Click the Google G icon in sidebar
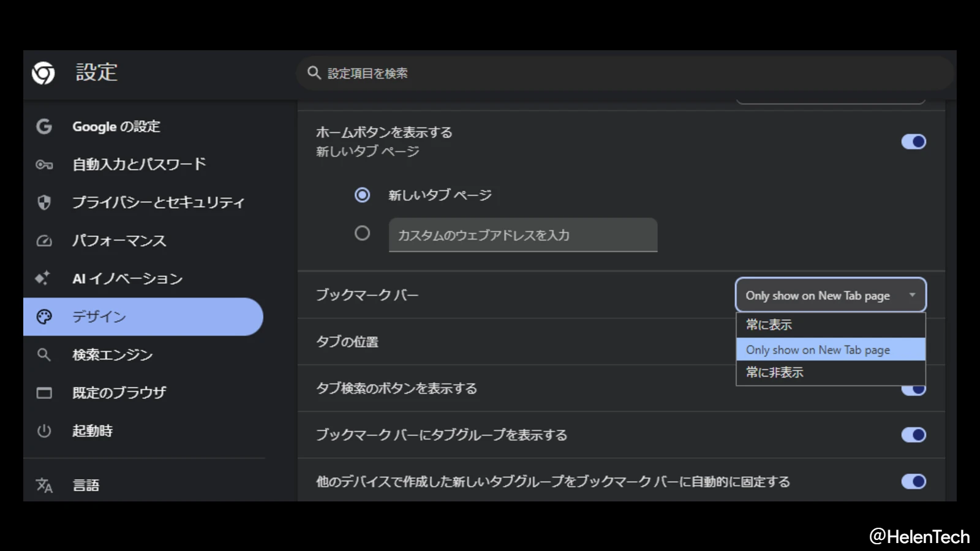This screenshot has width=980, height=551. click(44, 126)
